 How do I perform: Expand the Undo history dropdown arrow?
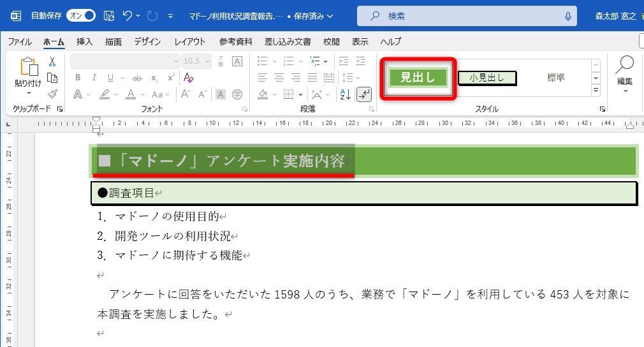click(x=138, y=15)
